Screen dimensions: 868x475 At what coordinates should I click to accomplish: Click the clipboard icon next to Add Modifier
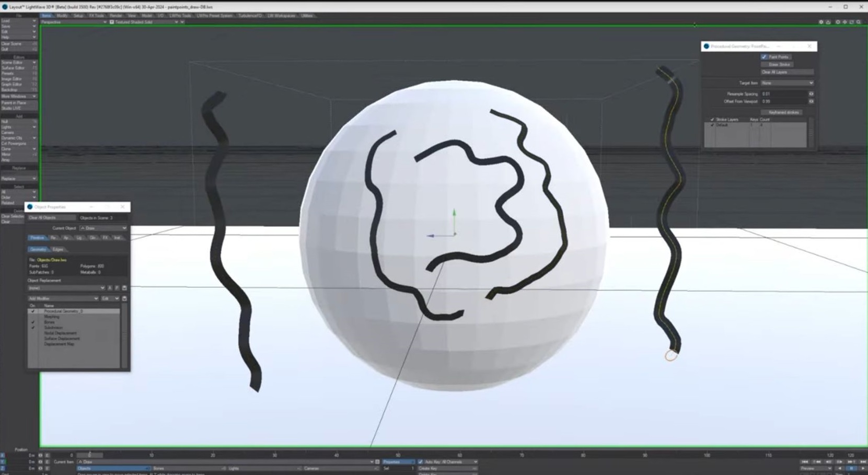click(x=124, y=298)
